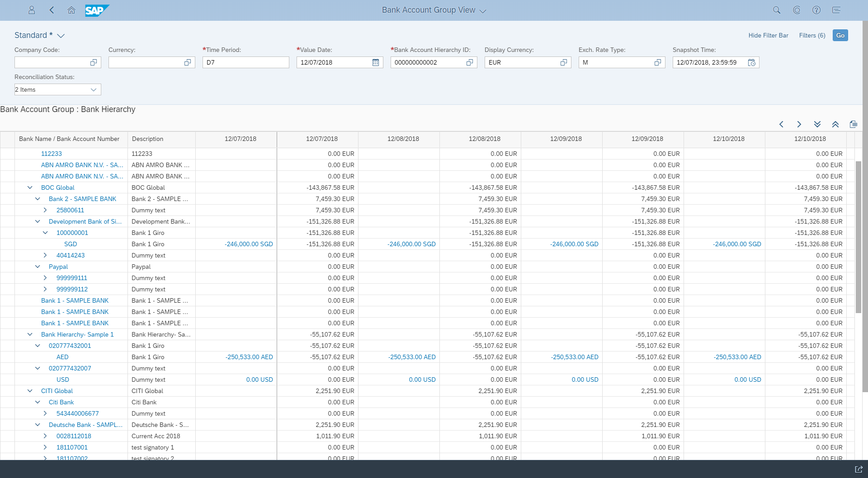
Task: Open Filters (6) dialog
Action: click(x=812, y=35)
